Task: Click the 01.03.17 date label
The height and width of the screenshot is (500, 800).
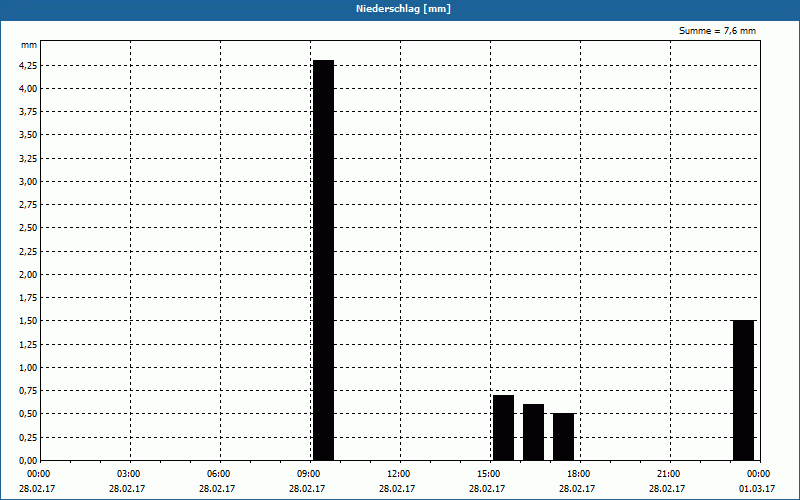Action: 757,488
